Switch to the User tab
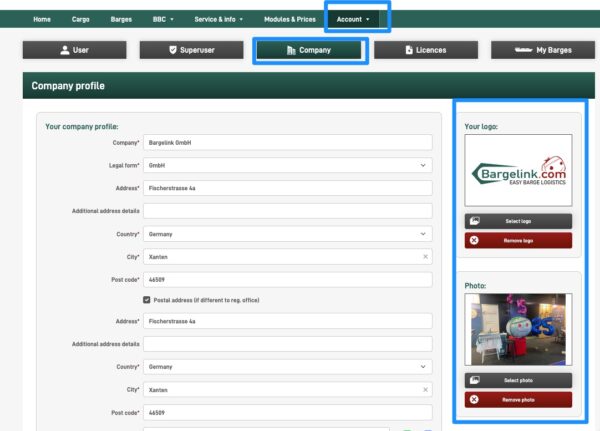The height and width of the screenshot is (431, 600). point(75,50)
